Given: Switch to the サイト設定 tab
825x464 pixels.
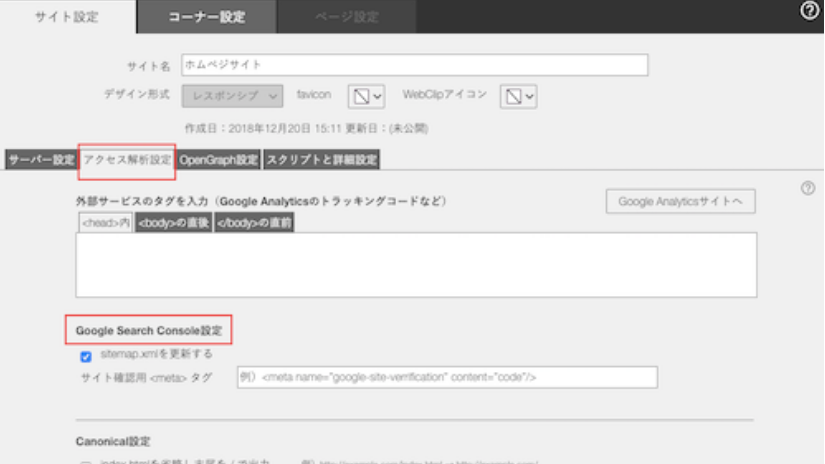Looking at the screenshot, I should click(x=67, y=17).
